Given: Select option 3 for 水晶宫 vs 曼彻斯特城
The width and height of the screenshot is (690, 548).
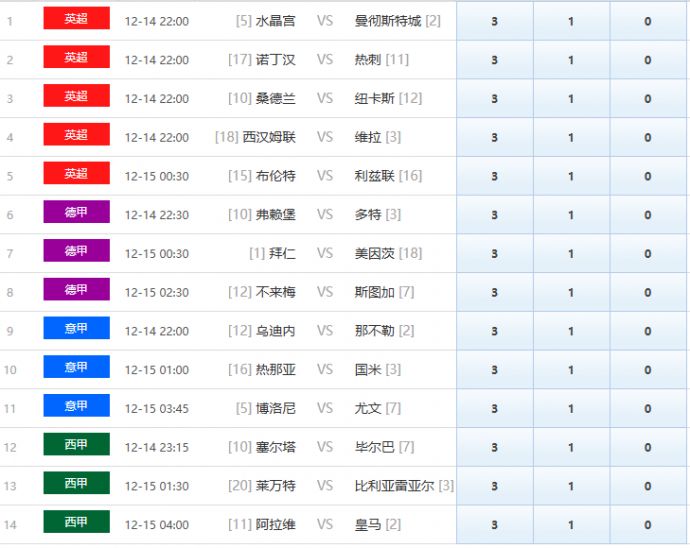Looking at the screenshot, I should [x=494, y=21].
